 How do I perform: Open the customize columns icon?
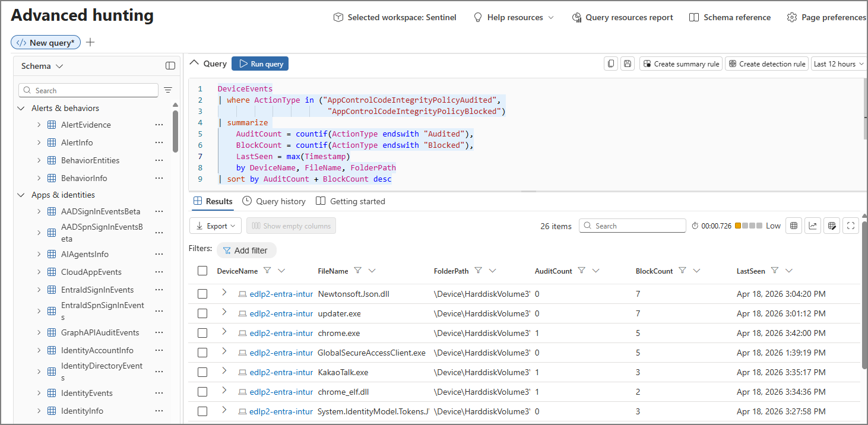832,226
